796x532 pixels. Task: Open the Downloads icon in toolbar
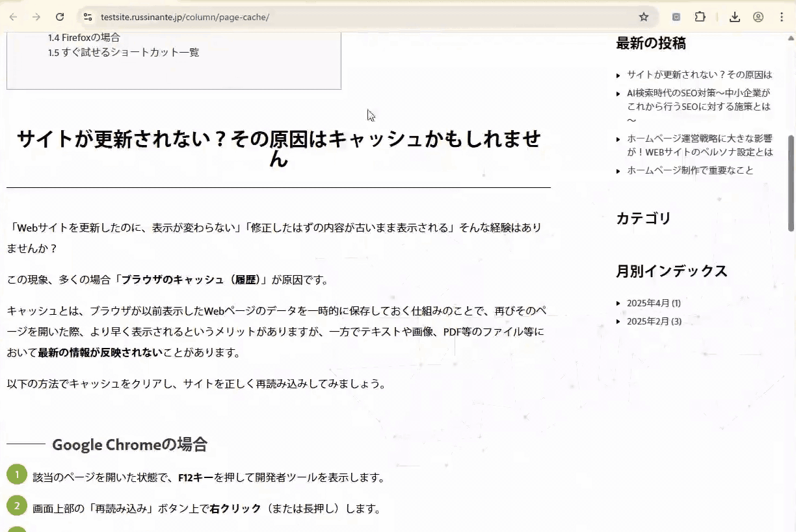click(x=734, y=17)
